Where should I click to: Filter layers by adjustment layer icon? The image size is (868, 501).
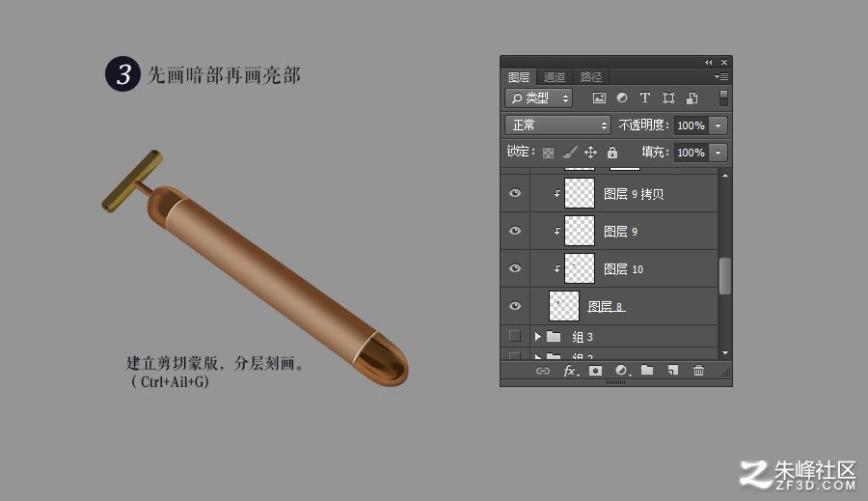coord(622,98)
